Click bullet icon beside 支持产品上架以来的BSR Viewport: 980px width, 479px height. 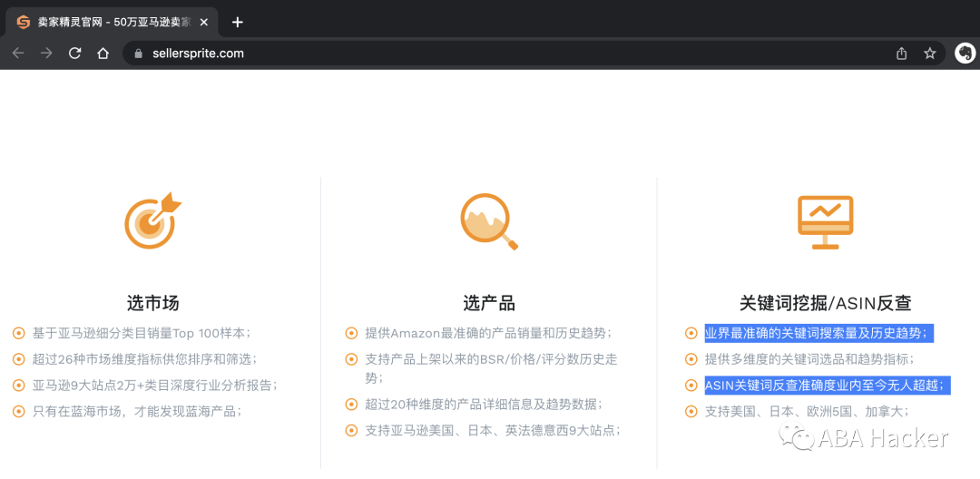pos(351,359)
